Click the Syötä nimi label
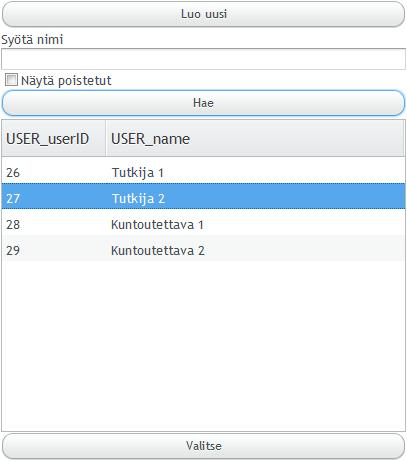 click(32, 40)
